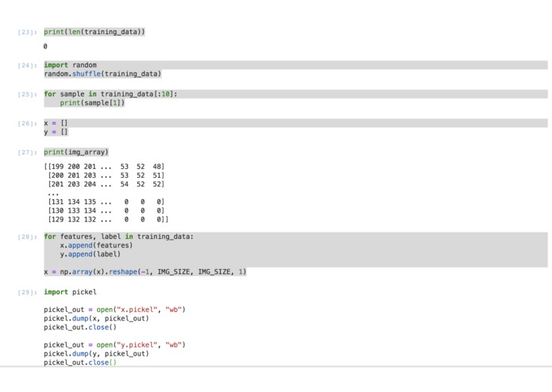552x392 pixels.
Task: Click output row starting [130 133 134
Action: point(106,210)
